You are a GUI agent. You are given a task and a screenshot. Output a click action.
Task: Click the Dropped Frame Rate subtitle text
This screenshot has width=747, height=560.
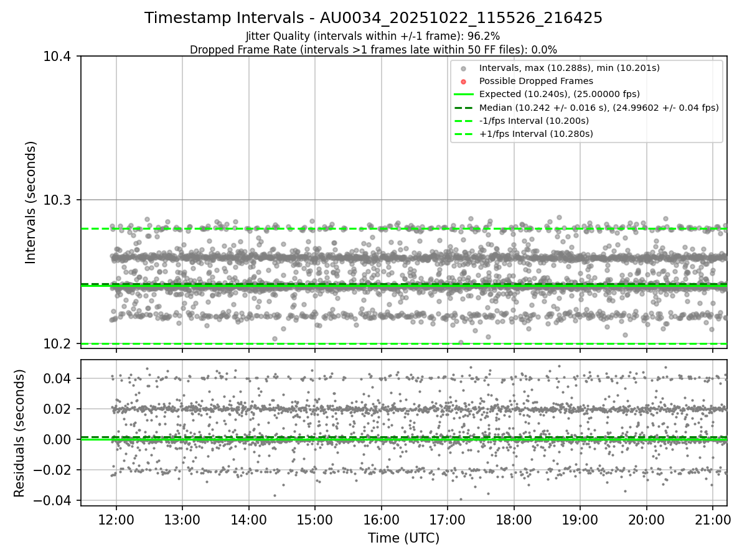pos(374,50)
